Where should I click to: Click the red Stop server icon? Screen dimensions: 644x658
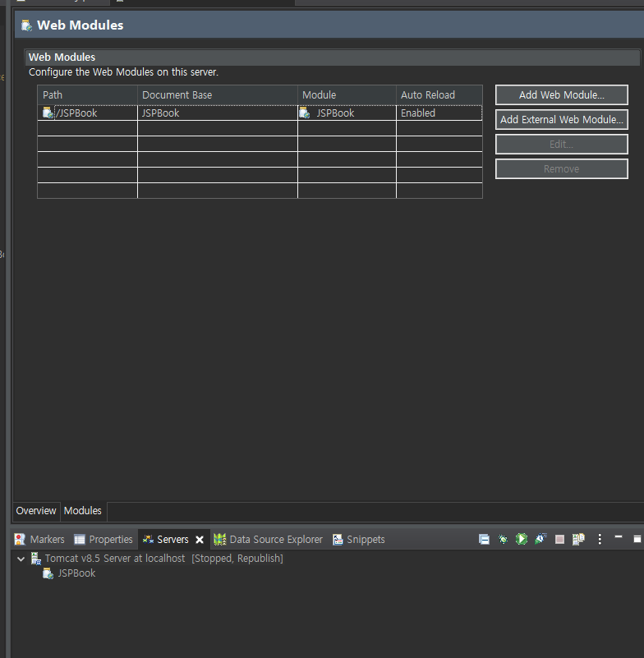(559, 539)
